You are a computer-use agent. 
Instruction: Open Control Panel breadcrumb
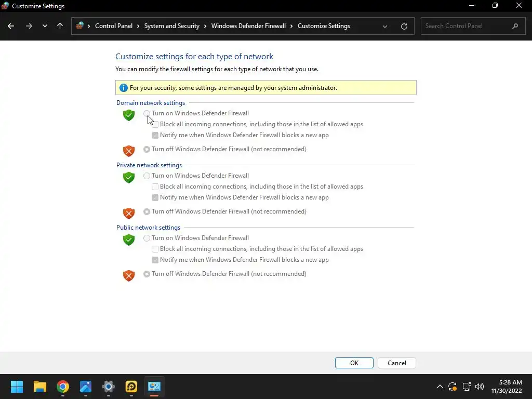click(x=114, y=26)
